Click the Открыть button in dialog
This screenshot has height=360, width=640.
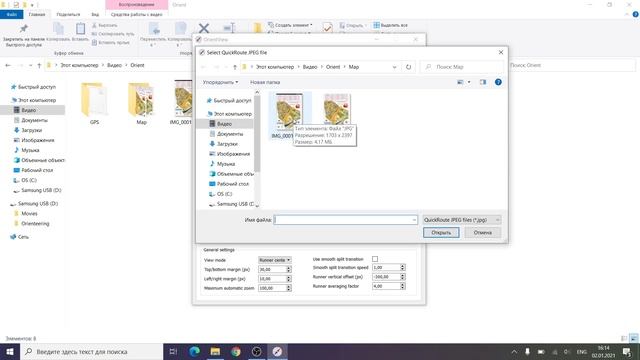441,233
